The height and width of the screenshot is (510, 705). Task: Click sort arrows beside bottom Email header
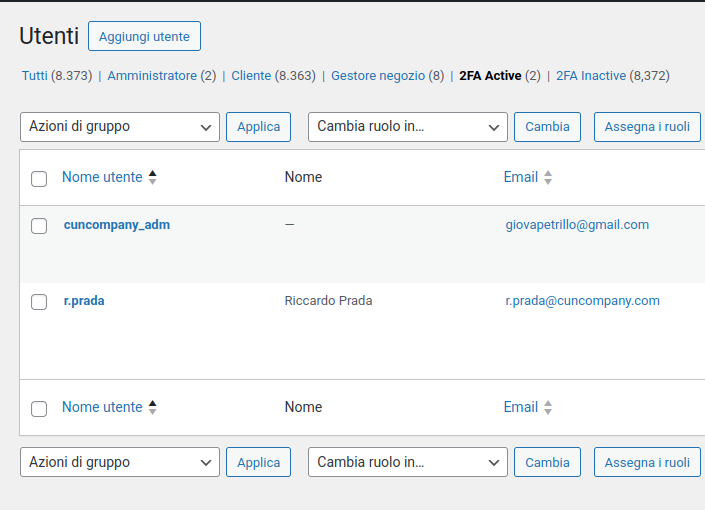tap(548, 408)
